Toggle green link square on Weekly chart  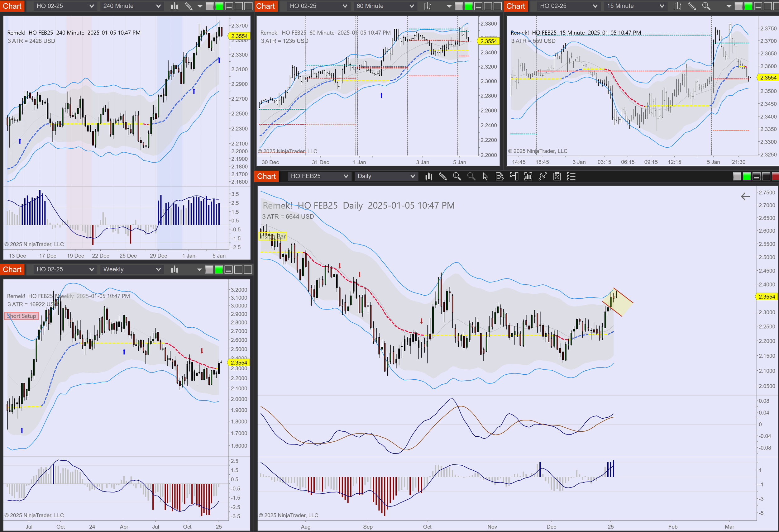(x=219, y=269)
